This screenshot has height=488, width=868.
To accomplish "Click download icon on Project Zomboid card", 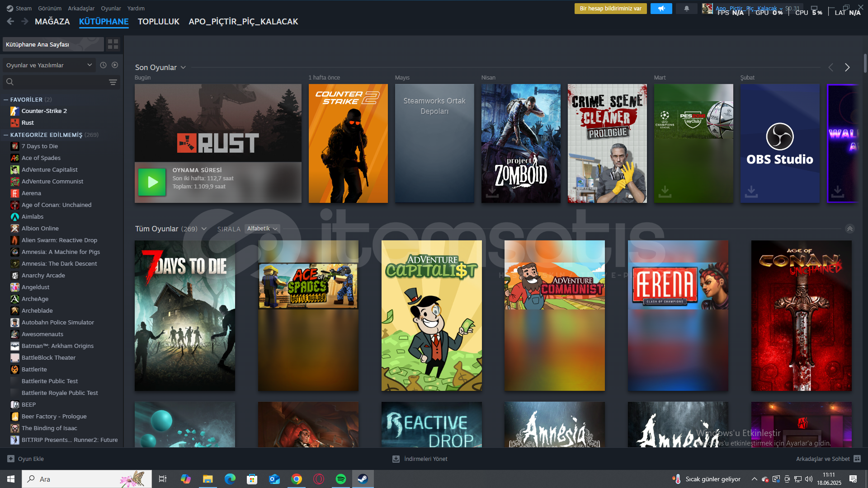I will pyautogui.click(x=492, y=192).
